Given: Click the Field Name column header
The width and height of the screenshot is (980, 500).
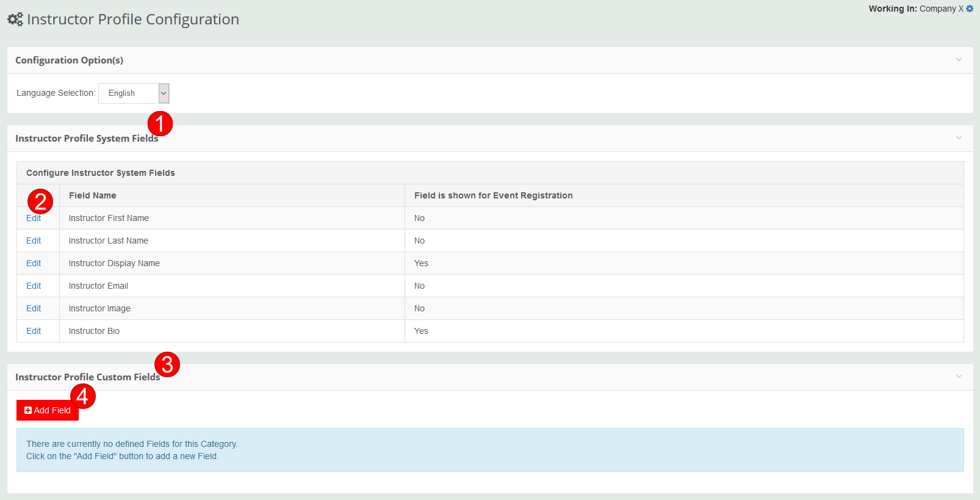Looking at the screenshot, I should [92, 195].
